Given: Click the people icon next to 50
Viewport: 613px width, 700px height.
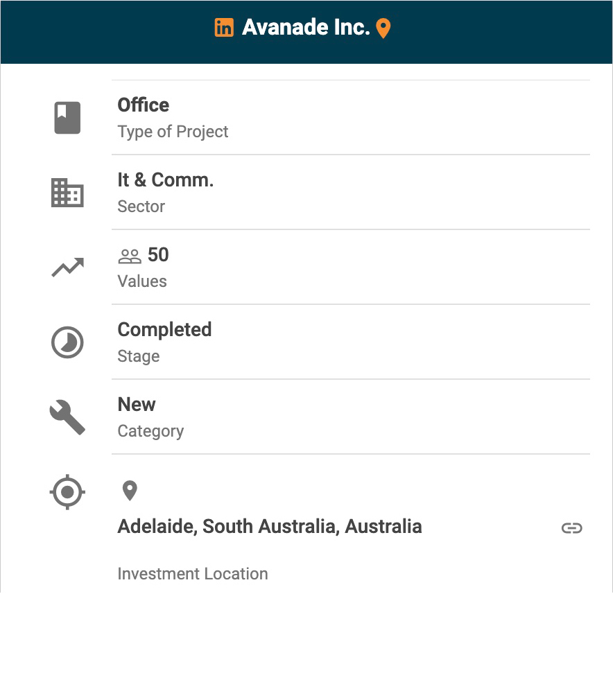Looking at the screenshot, I should [130, 256].
